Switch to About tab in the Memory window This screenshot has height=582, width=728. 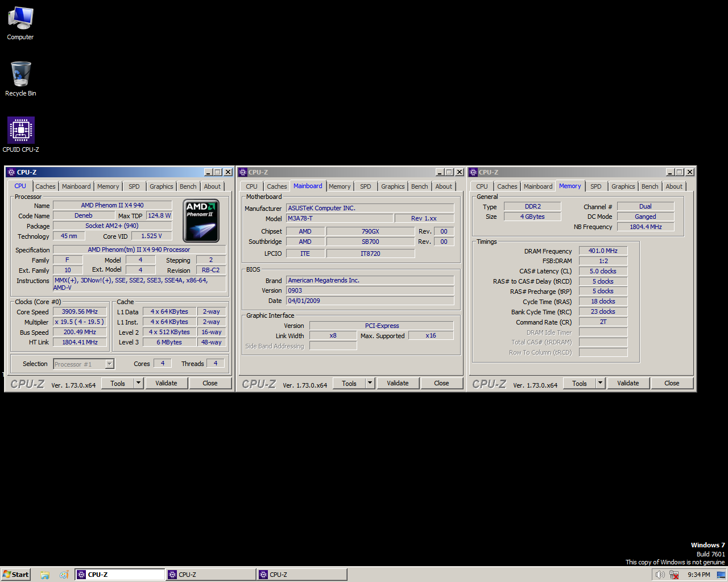pyautogui.click(x=674, y=186)
